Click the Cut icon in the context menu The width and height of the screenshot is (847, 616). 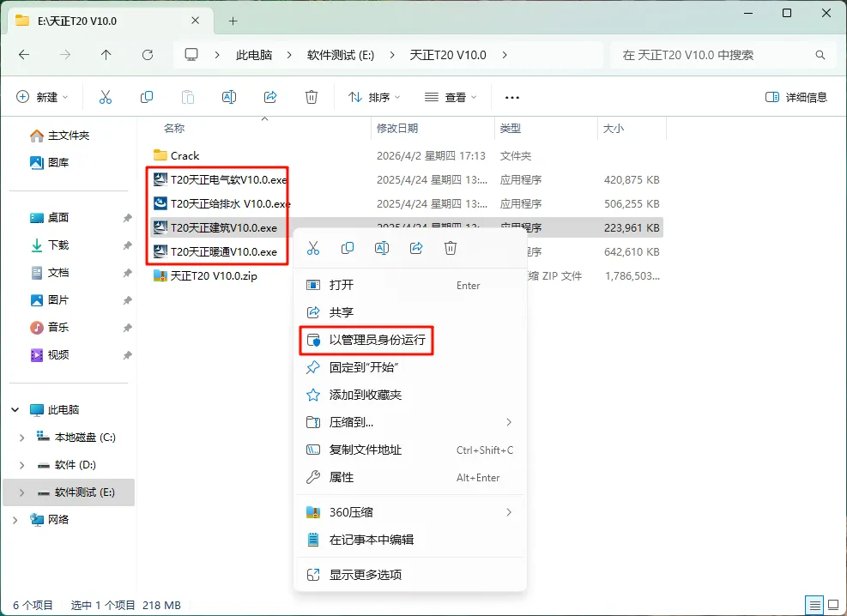pos(313,248)
